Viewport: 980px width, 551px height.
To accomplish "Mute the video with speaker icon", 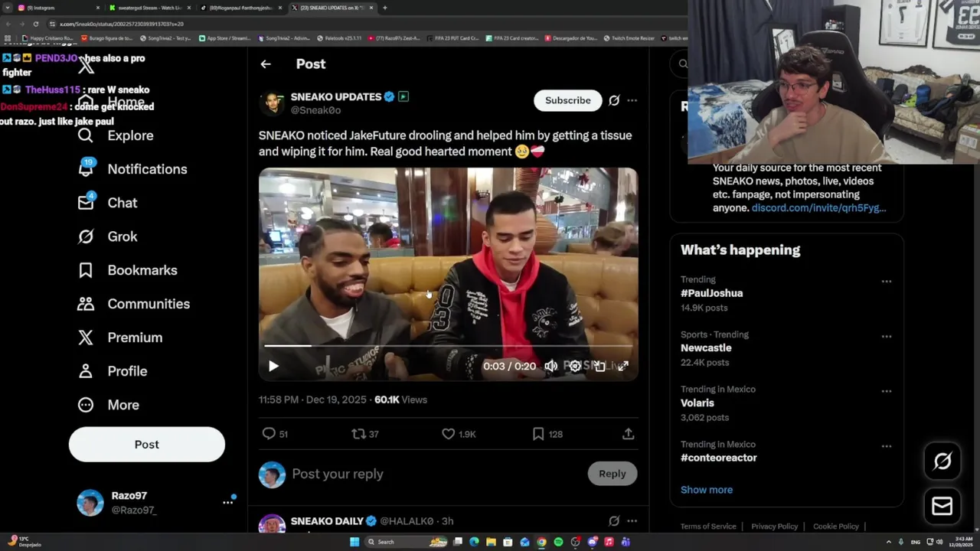I will pyautogui.click(x=550, y=367).
